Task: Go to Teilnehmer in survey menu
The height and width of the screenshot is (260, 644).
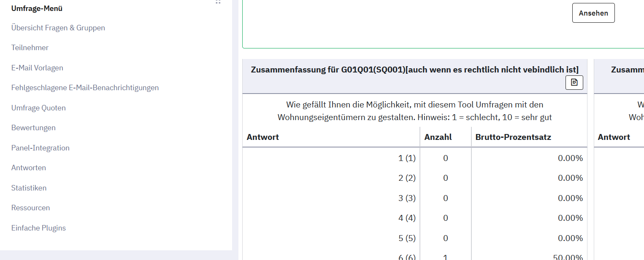Action: (30, 48)
